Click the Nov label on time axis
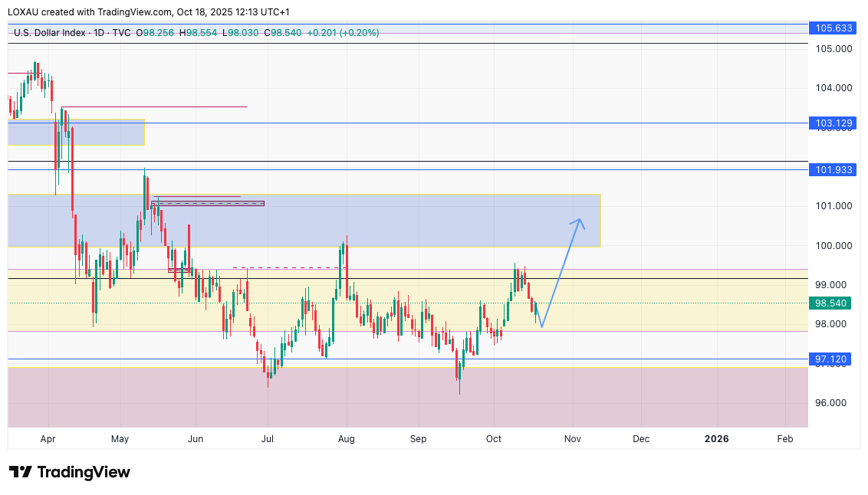Screen dimensions: 868x495 [x=572, y=439]
